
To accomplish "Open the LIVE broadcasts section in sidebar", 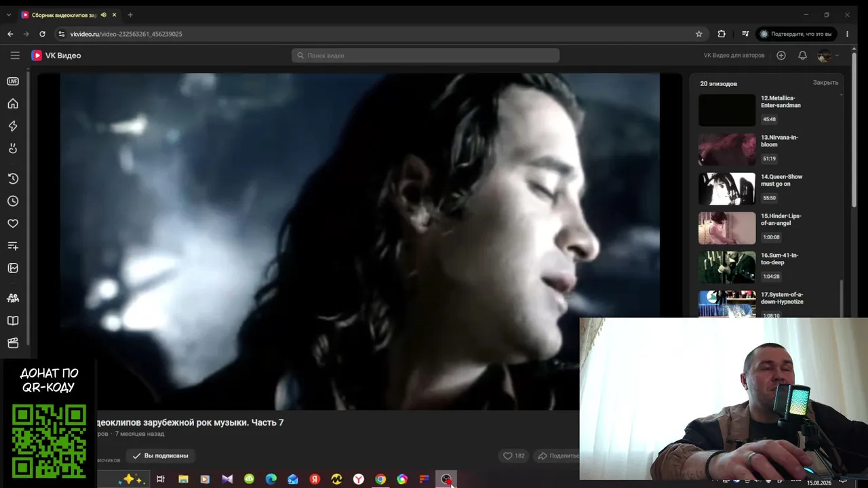I will pyautogui.click(x=13, y=81).
